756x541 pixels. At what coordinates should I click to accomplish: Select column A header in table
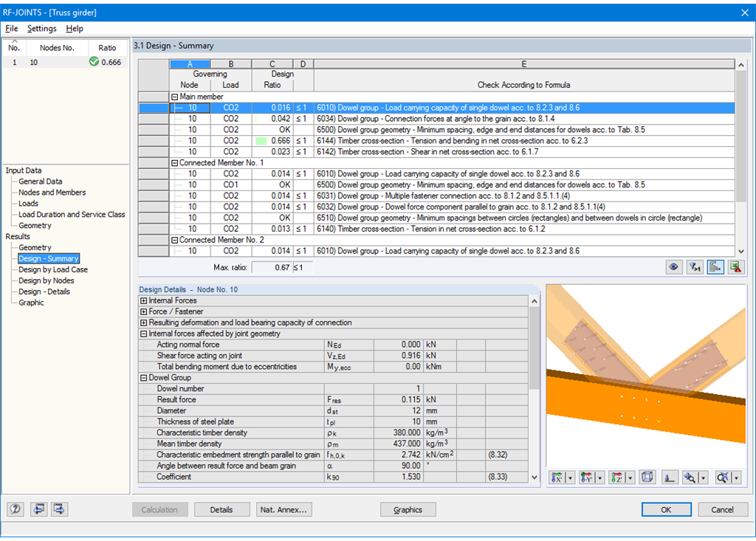(x=190, y=64)
